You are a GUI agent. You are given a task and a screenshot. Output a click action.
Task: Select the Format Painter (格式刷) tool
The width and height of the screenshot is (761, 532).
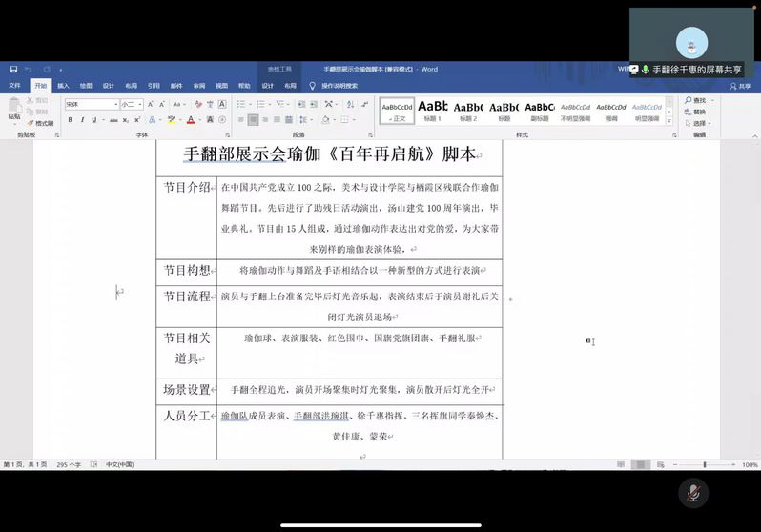40,123
